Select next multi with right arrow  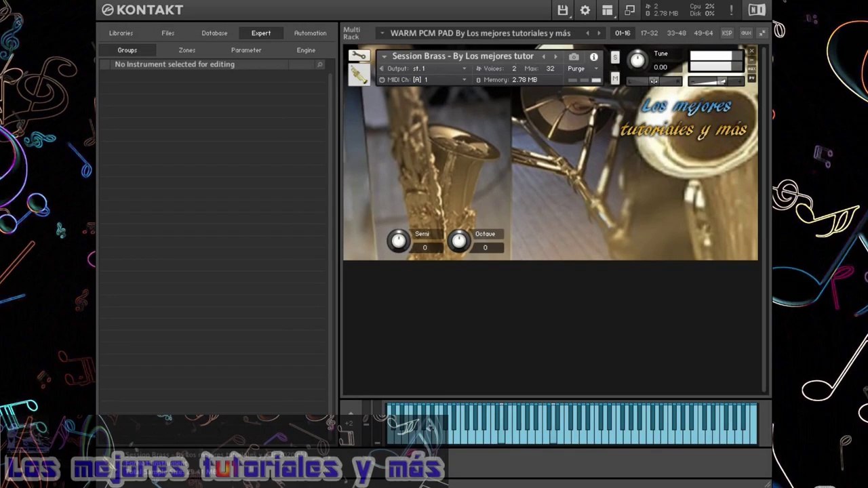(x=599, y=33)
